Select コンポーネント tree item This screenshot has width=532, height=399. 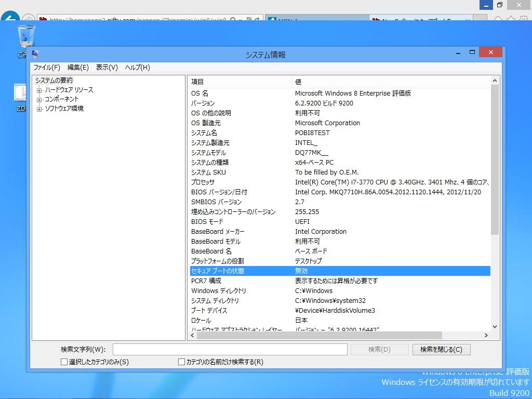tap(62, 99)
